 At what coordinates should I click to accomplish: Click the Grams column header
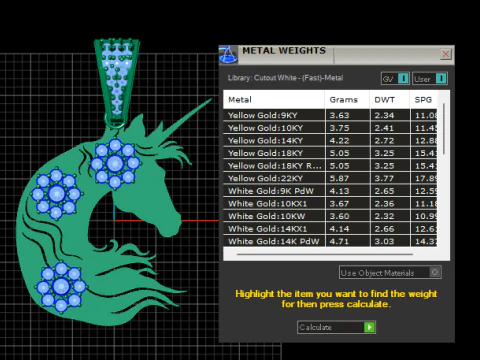tap(347, 100)
